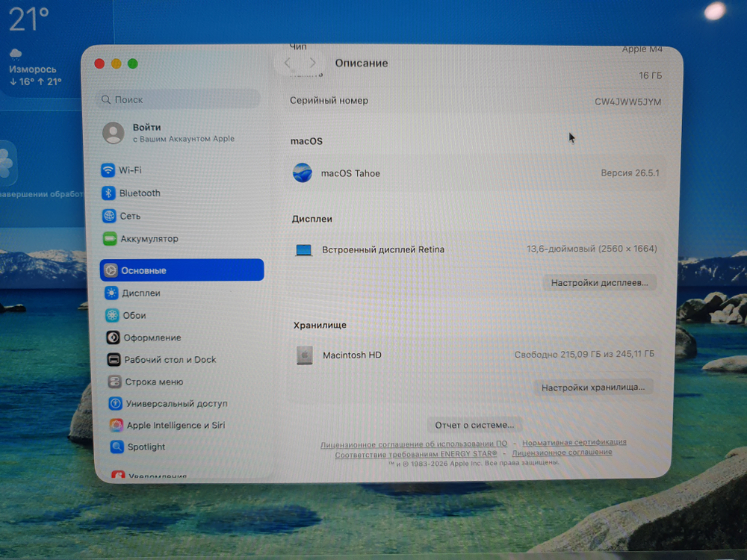
Task: Click Отчет о системе button
Action: (474, 425)
